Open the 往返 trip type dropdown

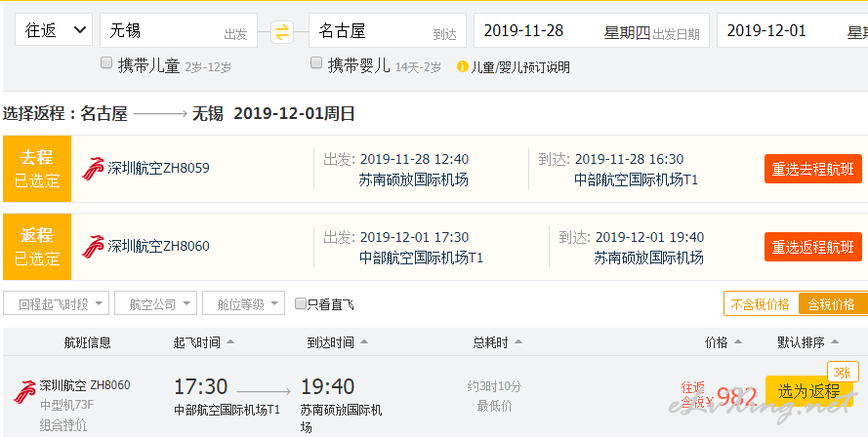[54, 30]
